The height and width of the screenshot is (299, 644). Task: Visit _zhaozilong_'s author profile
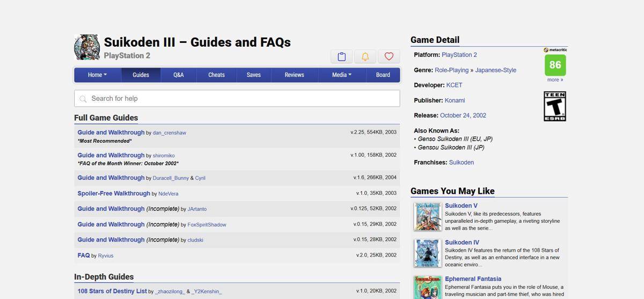(x=170, y=291)
